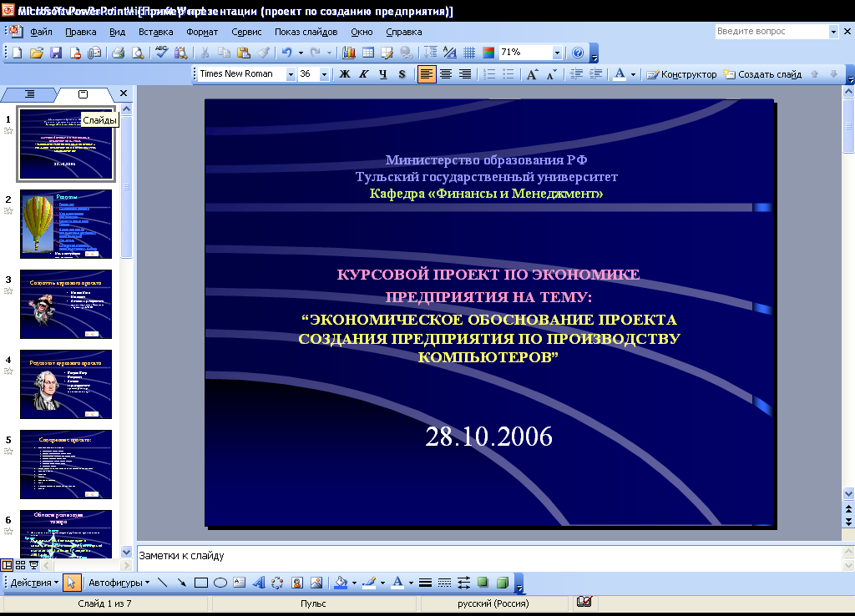Open the Действия menu dropdown
Viewport: 855px width, 616px height.
[33, 583]
